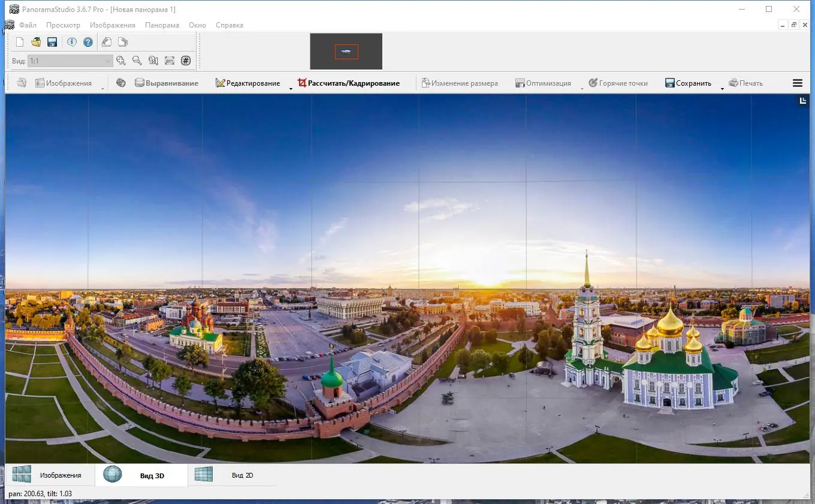The width and height of the screenshot is (815, 504).
Task: Click the zoom out magnifier icon
Action: tap(137, 61)
